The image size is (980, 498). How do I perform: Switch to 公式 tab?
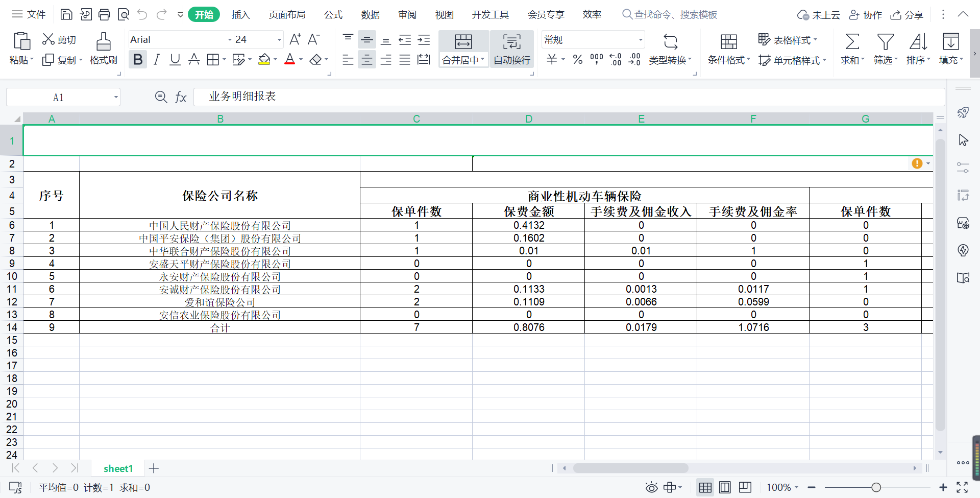333,14
